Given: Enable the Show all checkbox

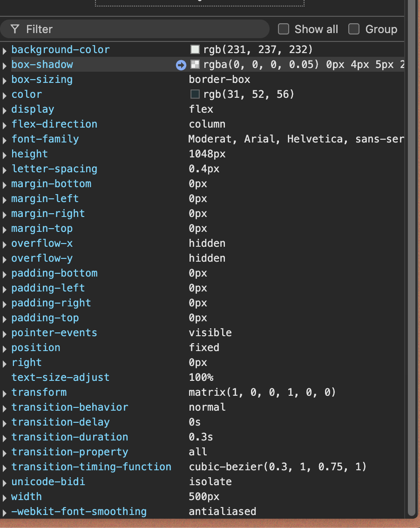Looking at the screenshot, I should coord(284,29).
